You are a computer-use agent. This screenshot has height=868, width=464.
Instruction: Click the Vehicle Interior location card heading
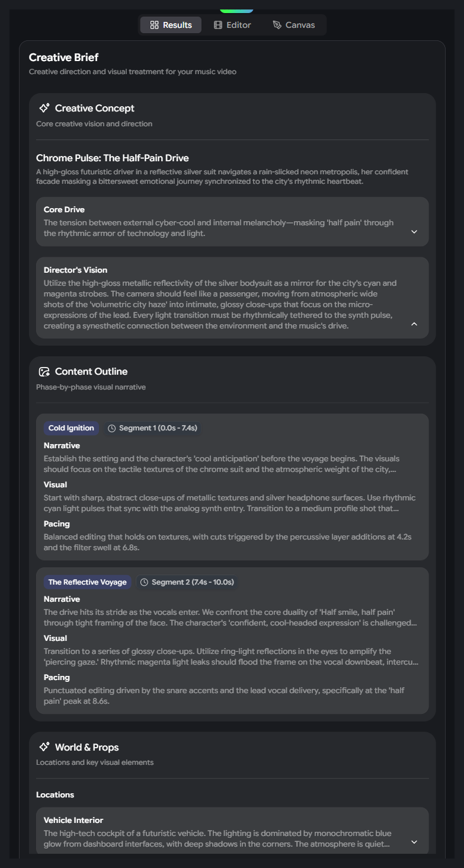[73, 821]
